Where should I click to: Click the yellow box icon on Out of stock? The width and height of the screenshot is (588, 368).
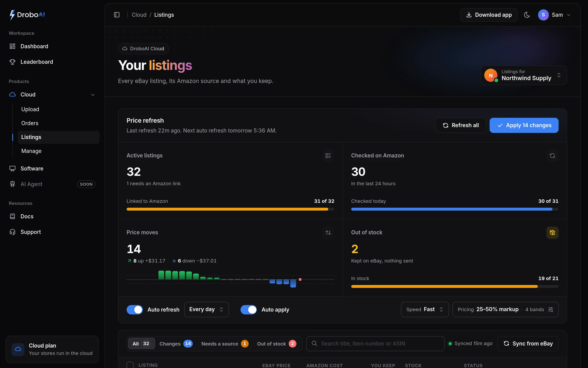[x=552, y=232]
